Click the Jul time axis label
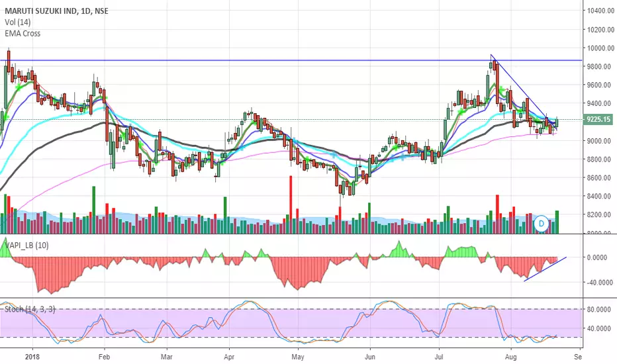 (439, 357)
